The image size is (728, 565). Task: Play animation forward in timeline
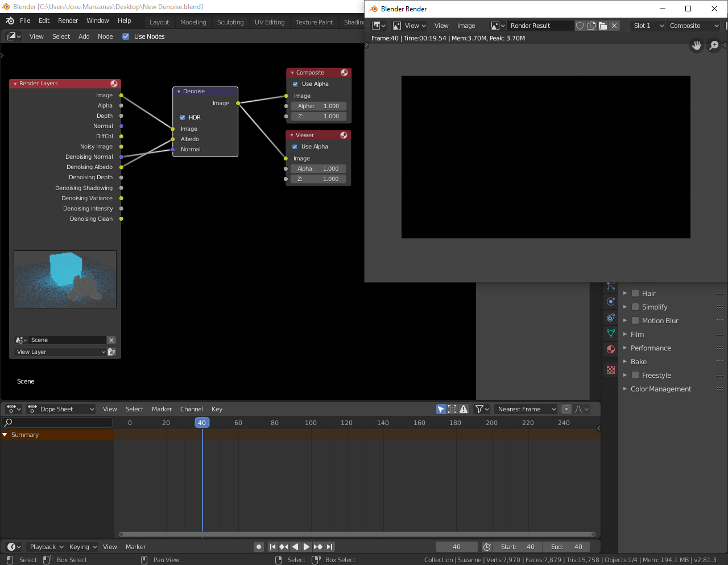click(307, 547)
